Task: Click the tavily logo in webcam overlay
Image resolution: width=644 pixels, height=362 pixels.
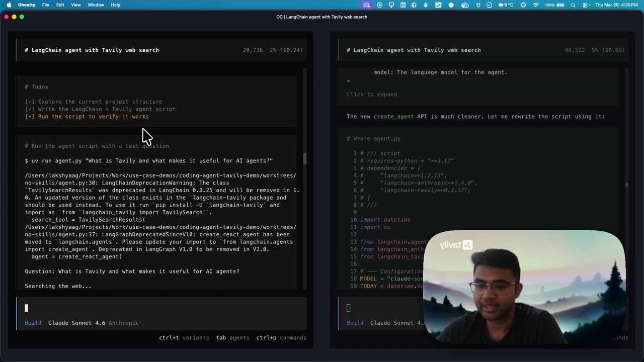Action: click(x=456, y=245)
